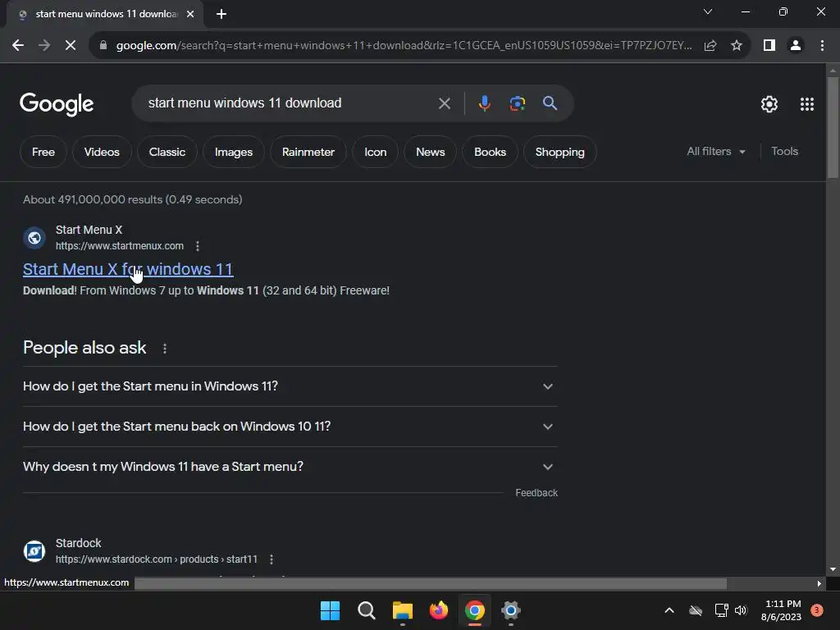Click the 'About 491,000,000 results' text

[132, 200]
